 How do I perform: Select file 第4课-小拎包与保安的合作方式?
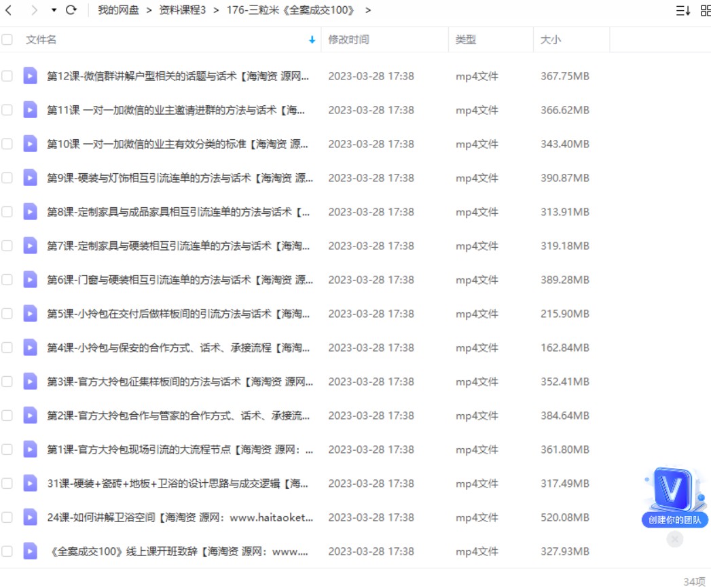[178, 348]
